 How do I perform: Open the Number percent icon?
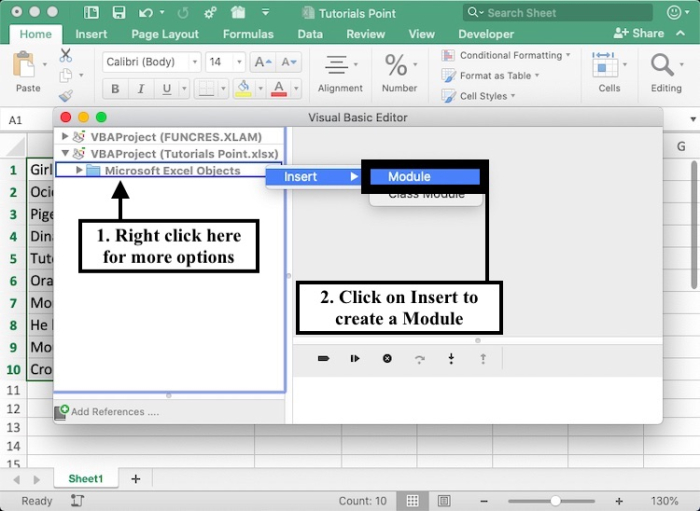pos(396,65)
